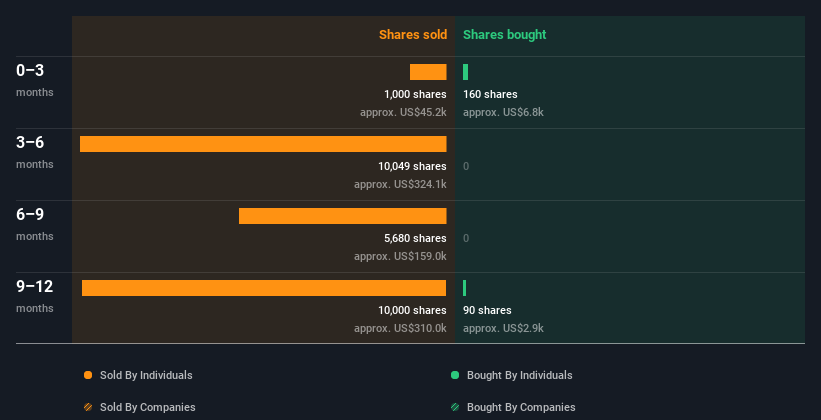The width and height of the screenshot is (821, 420).
Task: Toggle the Bought By Companies legend label
Action: pyautogui.click(x=521, y=407)
